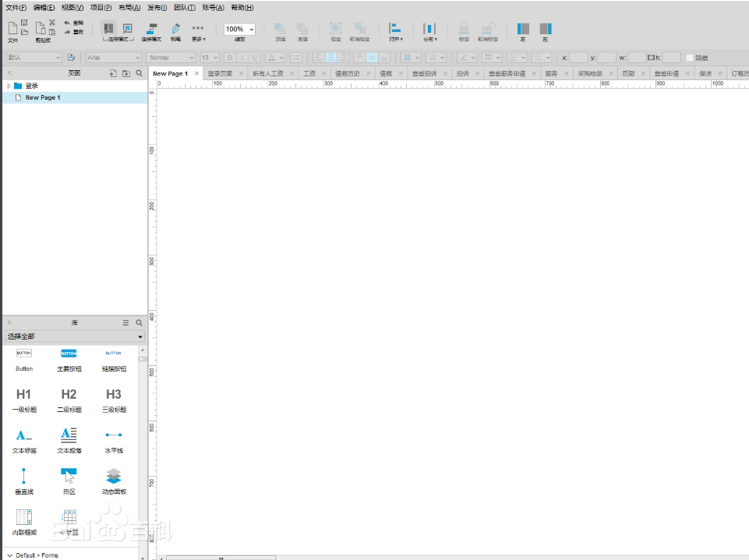Click the scissors cut icon

(52, 23)
